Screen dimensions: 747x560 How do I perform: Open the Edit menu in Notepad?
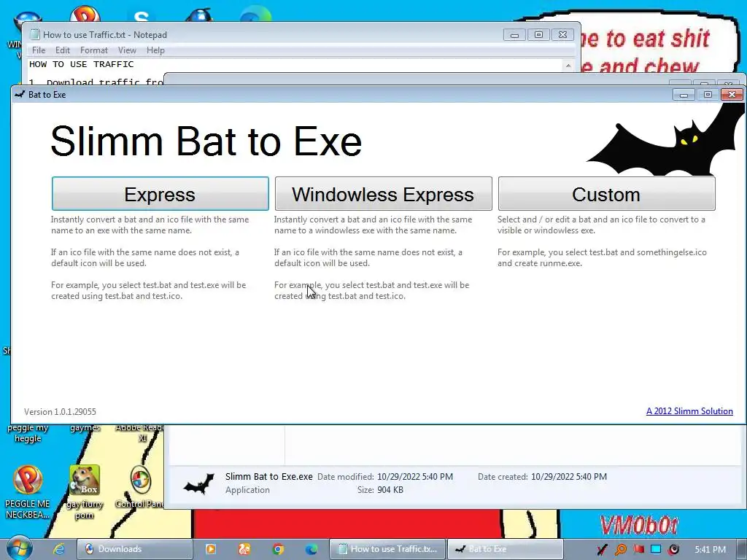63,50
